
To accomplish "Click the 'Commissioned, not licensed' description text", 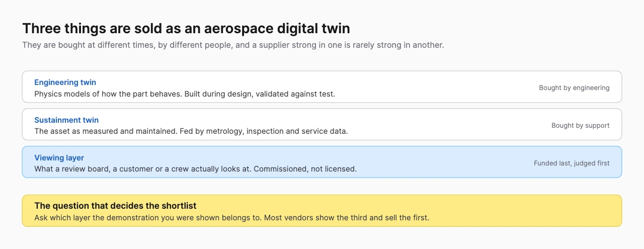I will 305,169.
